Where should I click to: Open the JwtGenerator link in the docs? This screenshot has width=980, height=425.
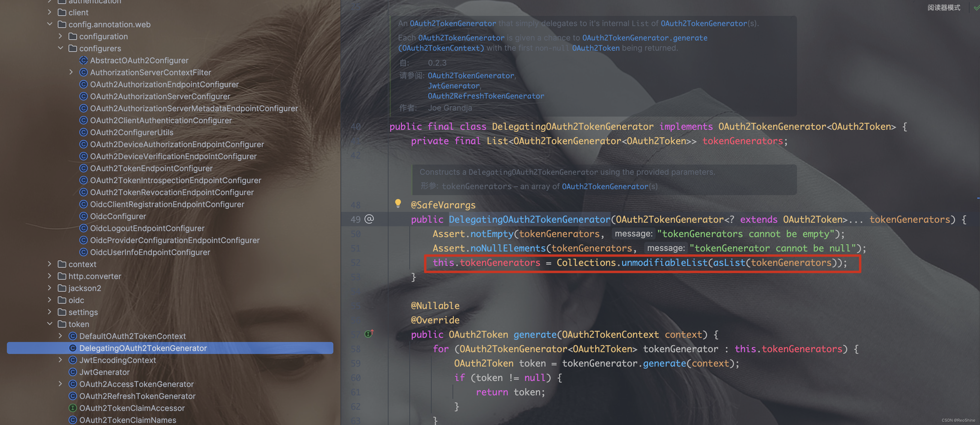[x=453, y=86]
